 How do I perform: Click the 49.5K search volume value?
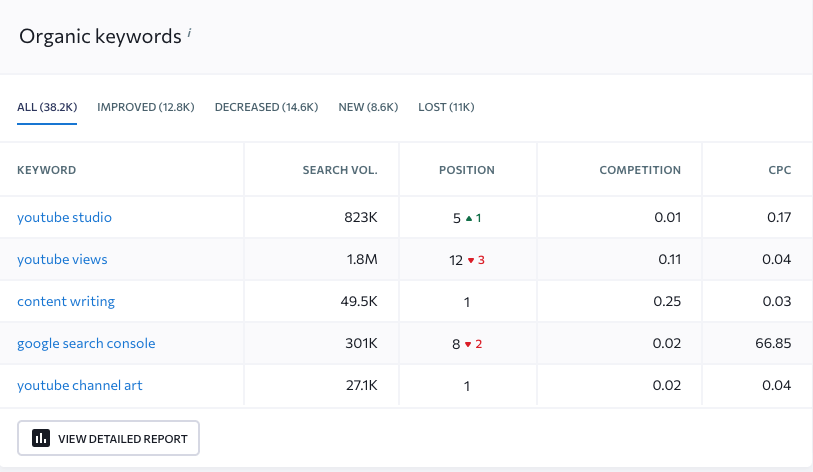[359, 301]
